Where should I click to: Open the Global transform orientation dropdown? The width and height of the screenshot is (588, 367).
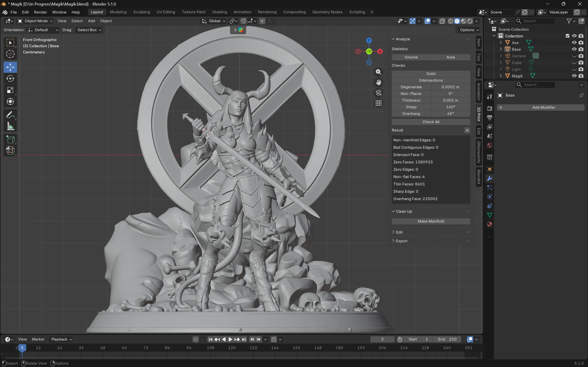[213, 21]
